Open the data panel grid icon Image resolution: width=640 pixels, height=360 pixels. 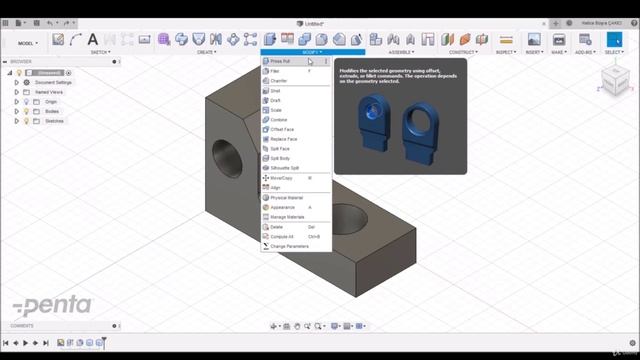(5, 23)
